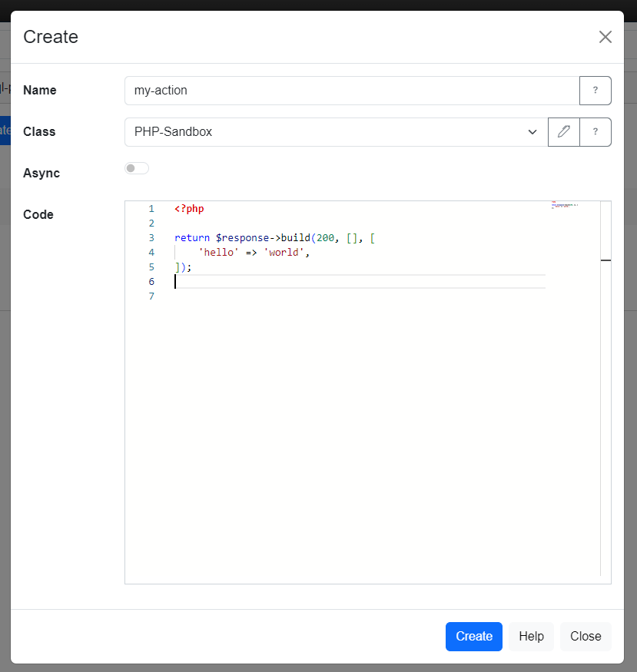Click the Close button at bottom right
This screenshot has width=637, height=672.
coord(586,636)
